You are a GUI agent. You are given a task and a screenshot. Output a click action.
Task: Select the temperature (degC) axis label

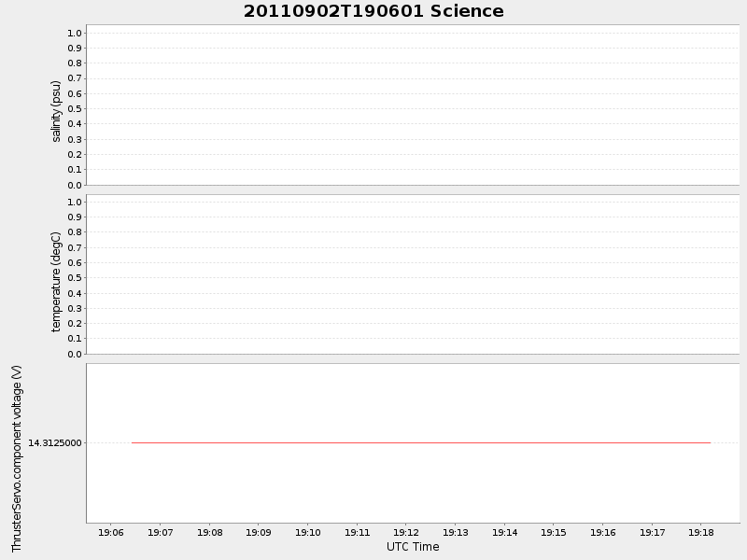click(56, 282)
